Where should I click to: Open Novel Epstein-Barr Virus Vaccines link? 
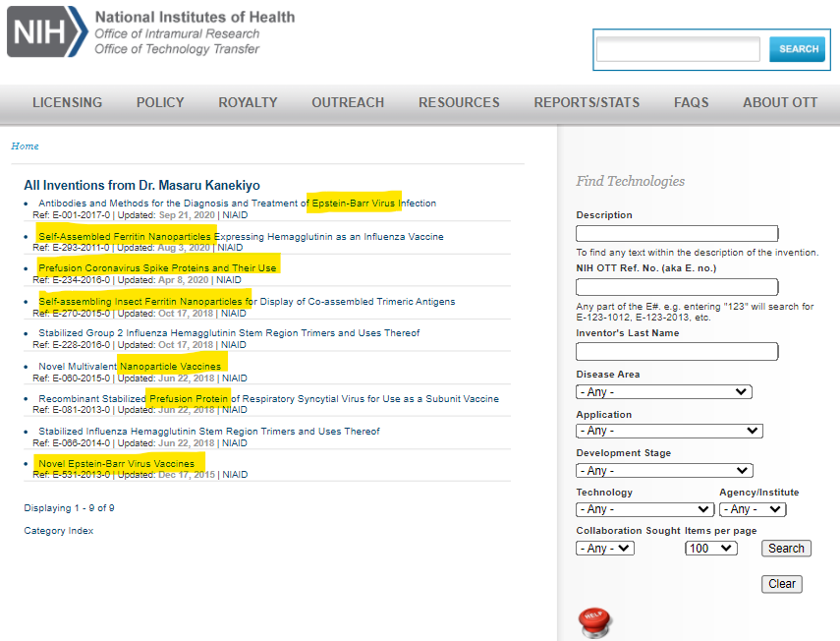pyautogui.click(x=116, y=464)
